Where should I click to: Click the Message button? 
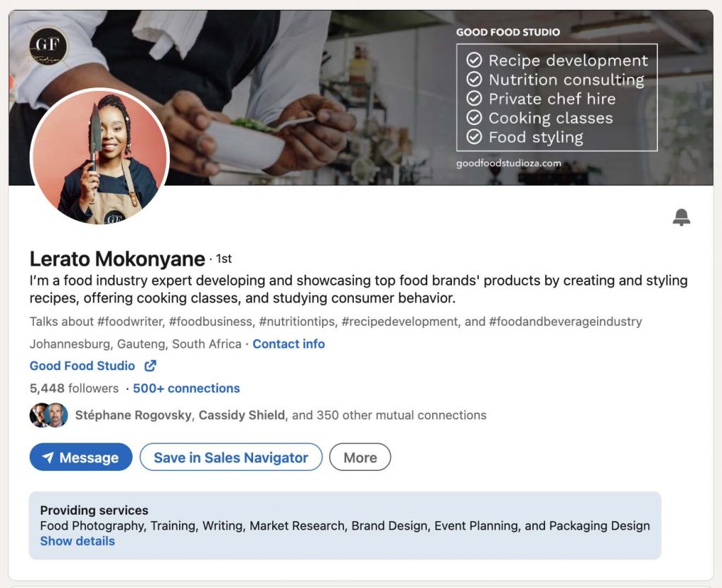pos(80,457)
